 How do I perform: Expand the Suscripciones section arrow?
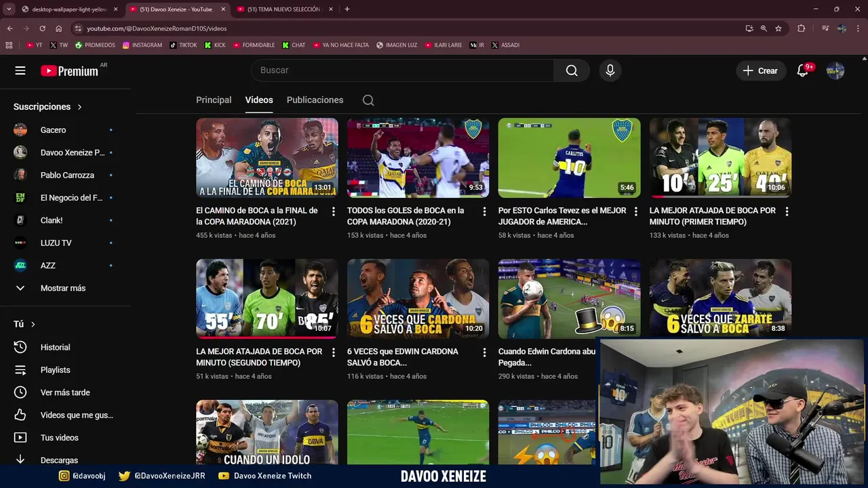[79, 107]
